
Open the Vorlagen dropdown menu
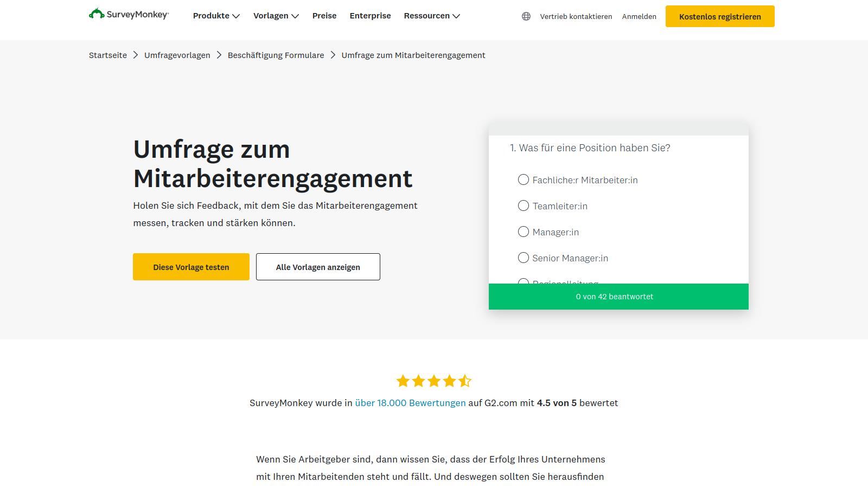(x=276, y=16)
